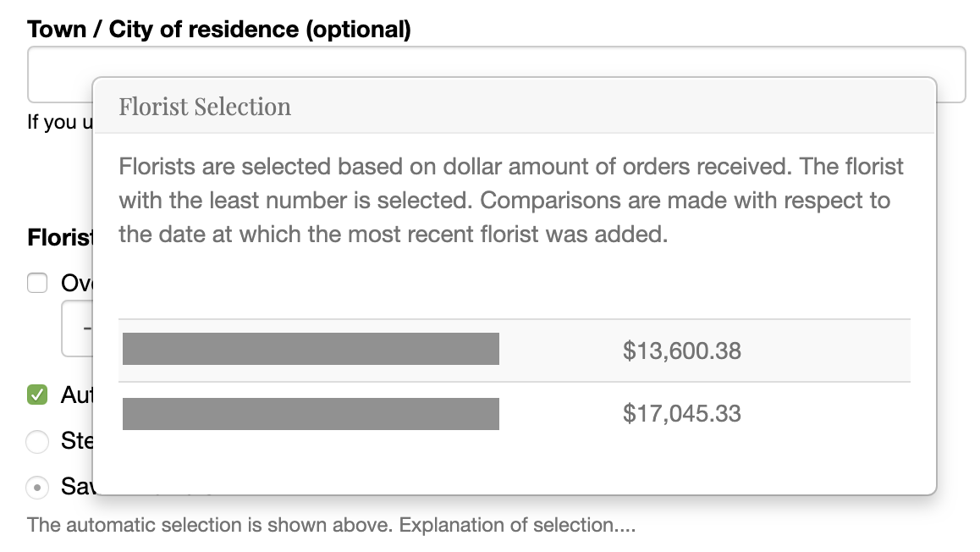Select the redacted florist name in second row
Viewport: 980px width, 552px height.
click(311, 414)
